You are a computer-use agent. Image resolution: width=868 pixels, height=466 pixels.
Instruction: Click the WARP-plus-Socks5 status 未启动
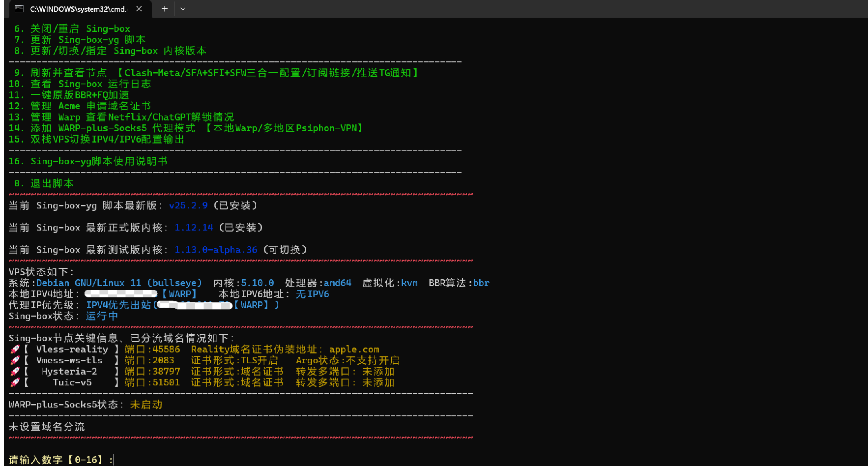coord(146,405)
